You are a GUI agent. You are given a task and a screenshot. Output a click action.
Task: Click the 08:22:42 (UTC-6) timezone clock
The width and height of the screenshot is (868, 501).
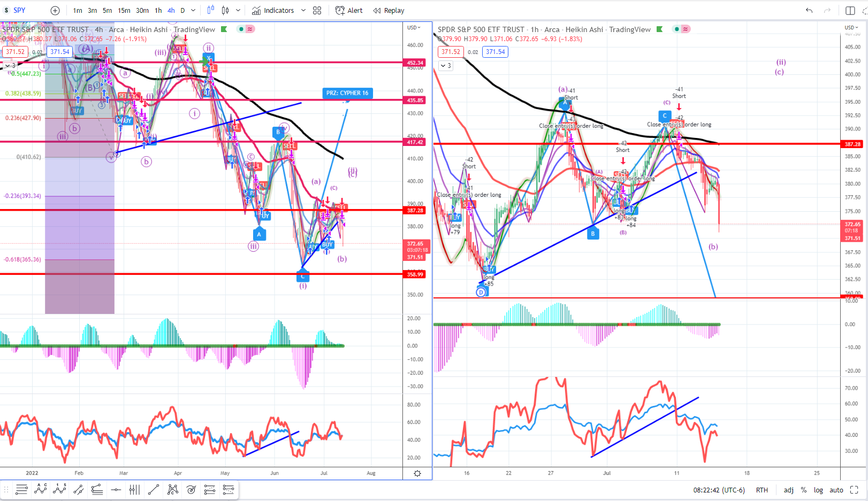click(x=719, y=490)
